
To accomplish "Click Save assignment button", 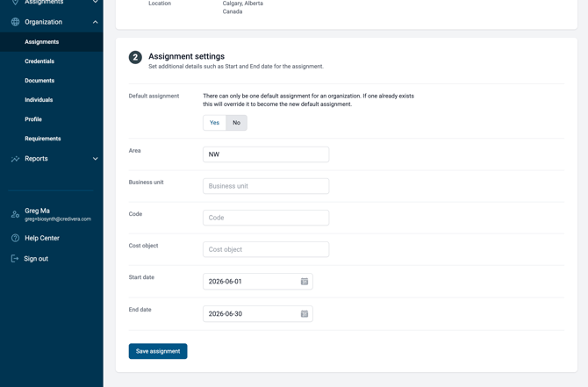I will pyautogui.click(x=158, y=351).
